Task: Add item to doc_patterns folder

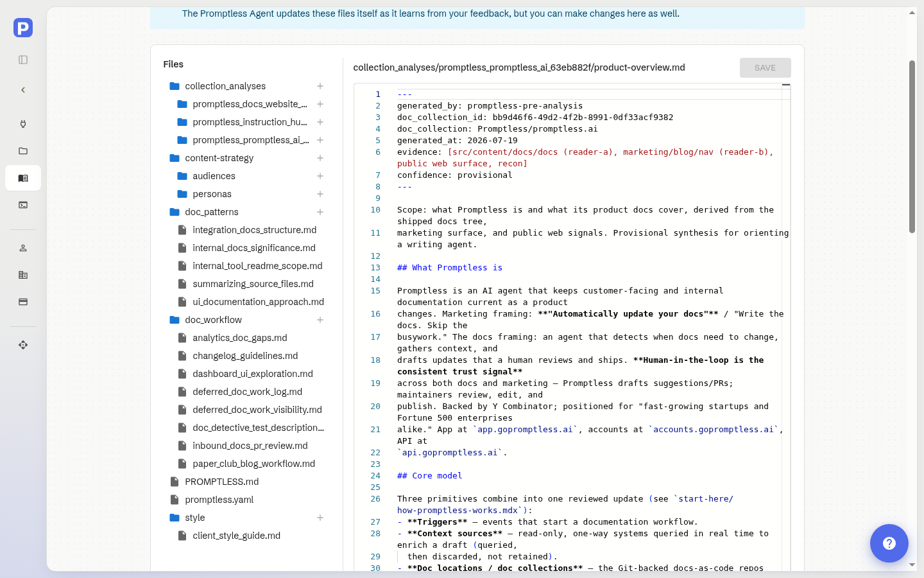Action: (x=320, y=212)
